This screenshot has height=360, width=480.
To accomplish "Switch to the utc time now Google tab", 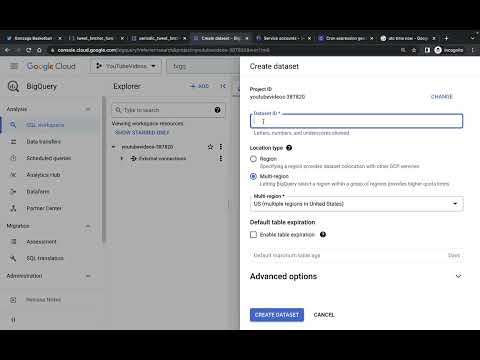I will coord(408,38).
